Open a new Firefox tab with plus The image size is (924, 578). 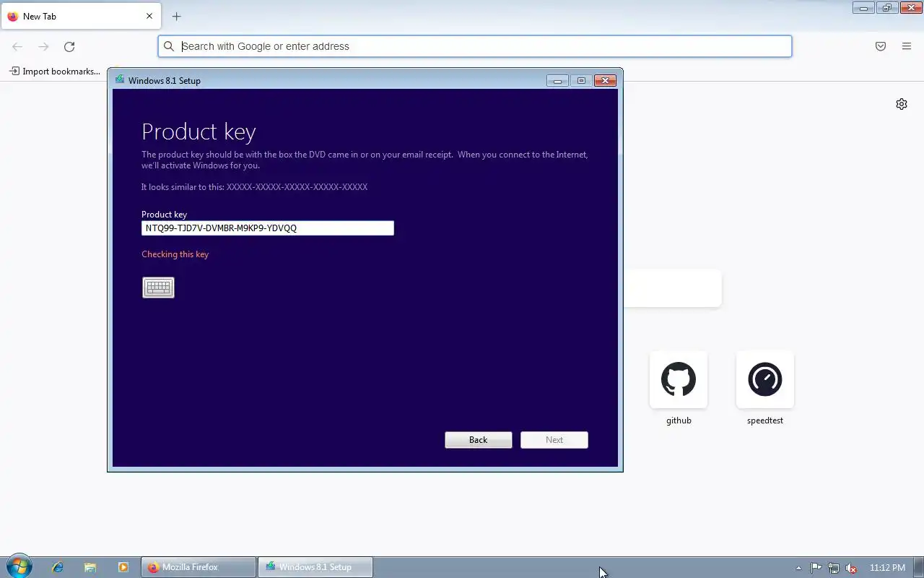[176, 16]
